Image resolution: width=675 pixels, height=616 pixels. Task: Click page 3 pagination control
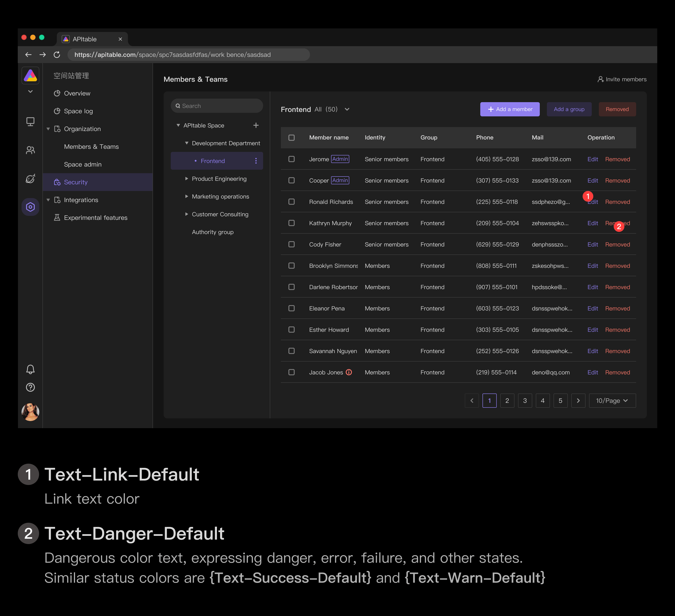pos(525,400)
